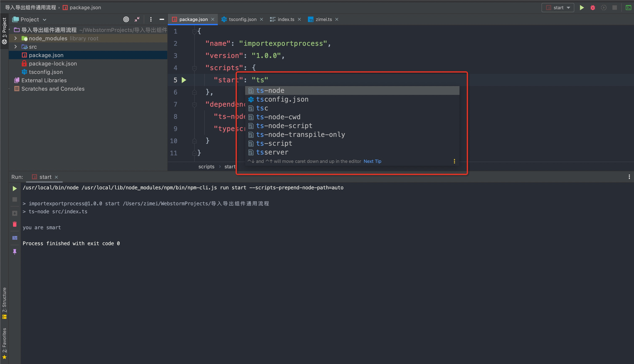Click the rerun arrow in Run panel
634x364 pixels.
click(x=15, y=189)
